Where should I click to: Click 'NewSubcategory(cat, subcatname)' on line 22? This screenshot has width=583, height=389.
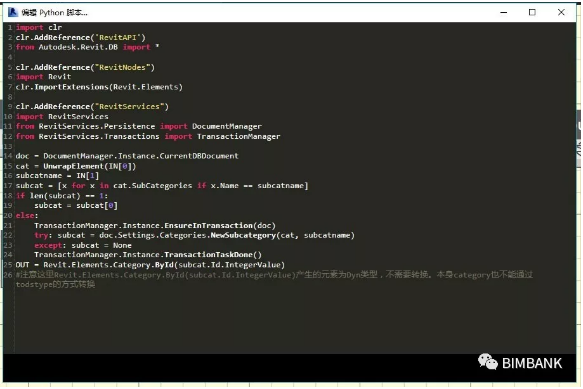(283, 235)
